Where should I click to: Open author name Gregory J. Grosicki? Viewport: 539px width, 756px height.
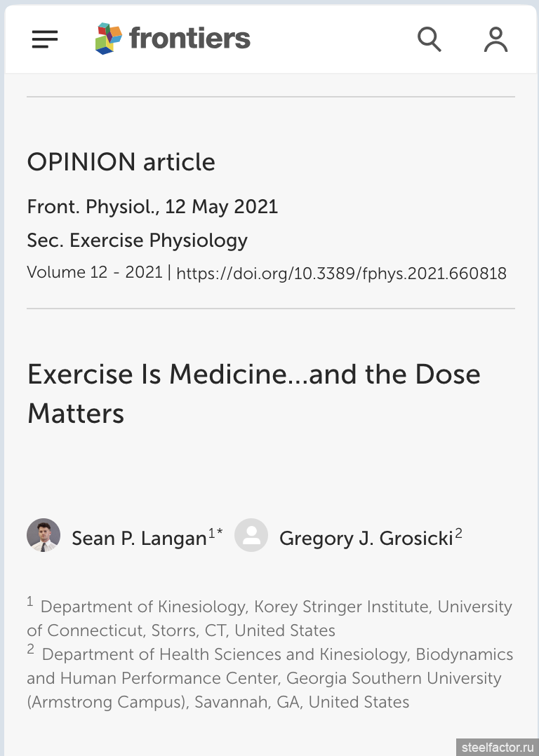(x=366, y=539)
